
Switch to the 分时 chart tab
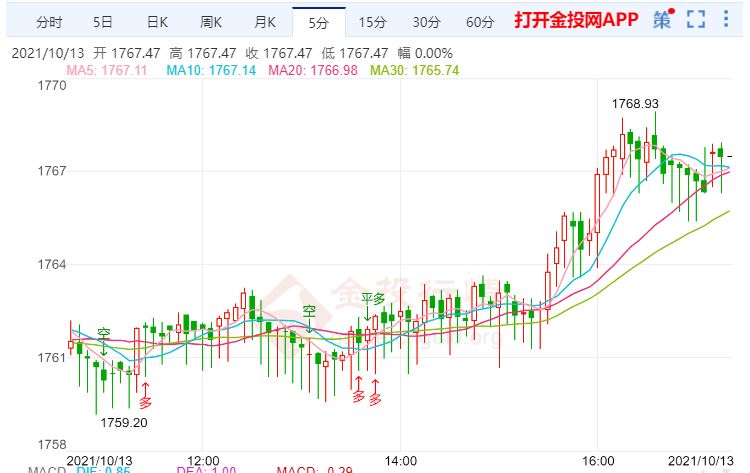pyautogui.click(x=49, y=22)
